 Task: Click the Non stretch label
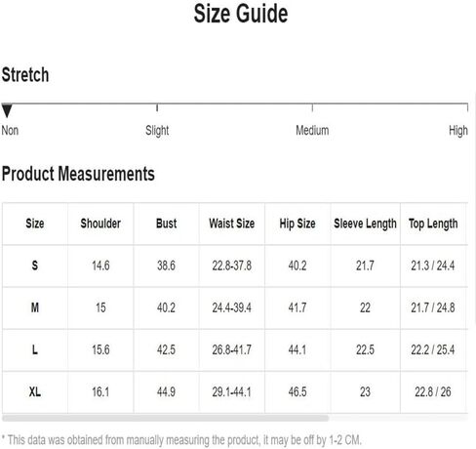click(x=10, y=130)
